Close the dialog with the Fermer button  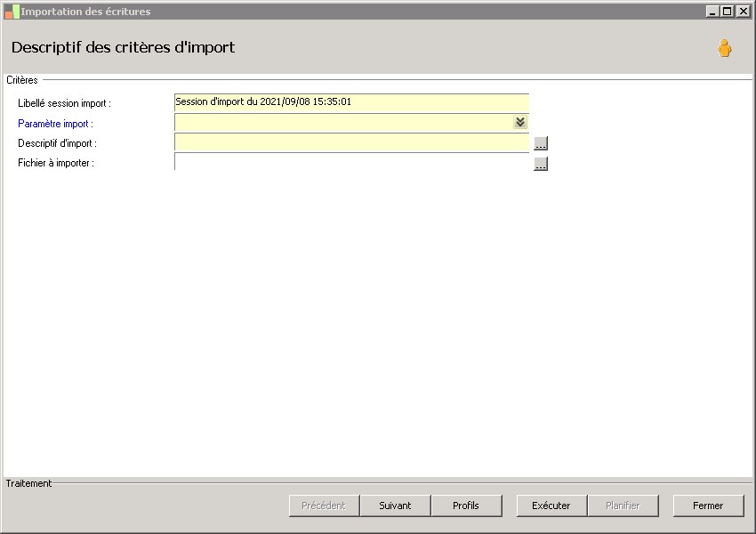[708, 506]
